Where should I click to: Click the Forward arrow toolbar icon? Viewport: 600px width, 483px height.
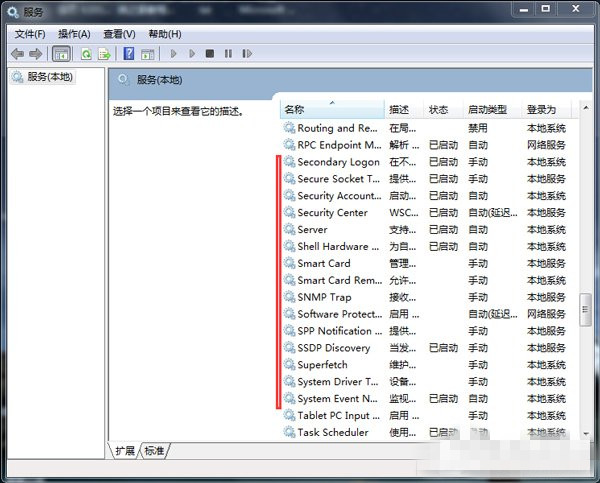point(35,54)
